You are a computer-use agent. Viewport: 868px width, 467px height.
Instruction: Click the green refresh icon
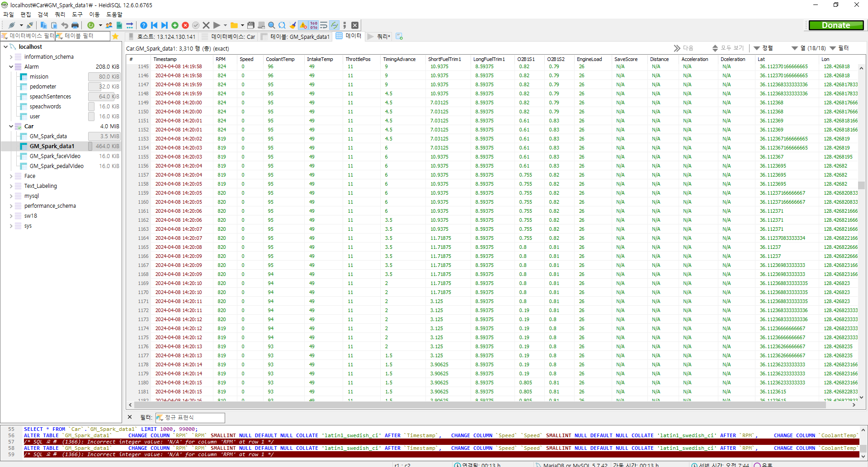click(x=91, y=25)
